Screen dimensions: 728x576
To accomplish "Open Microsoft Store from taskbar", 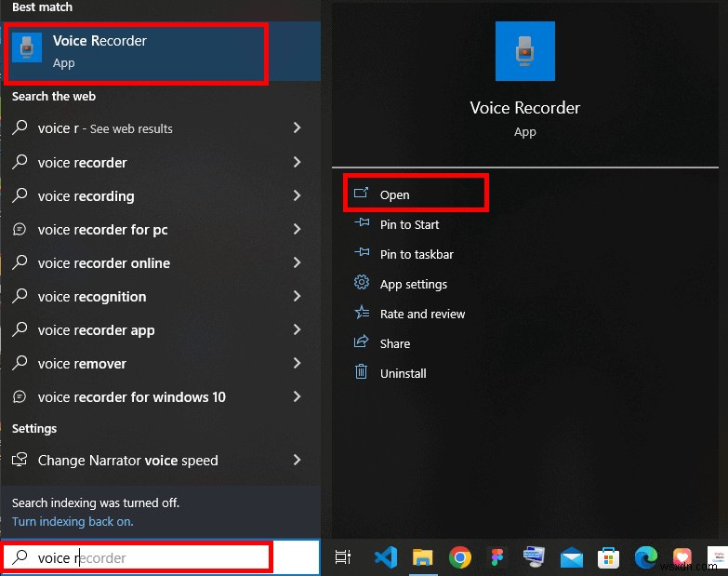I will (x=608, y=557).
